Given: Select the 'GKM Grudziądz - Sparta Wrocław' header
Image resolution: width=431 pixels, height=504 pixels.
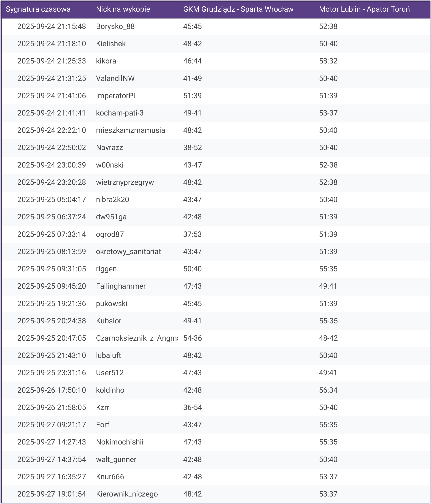Looking at the screenshot, I should tap(238, 9).
